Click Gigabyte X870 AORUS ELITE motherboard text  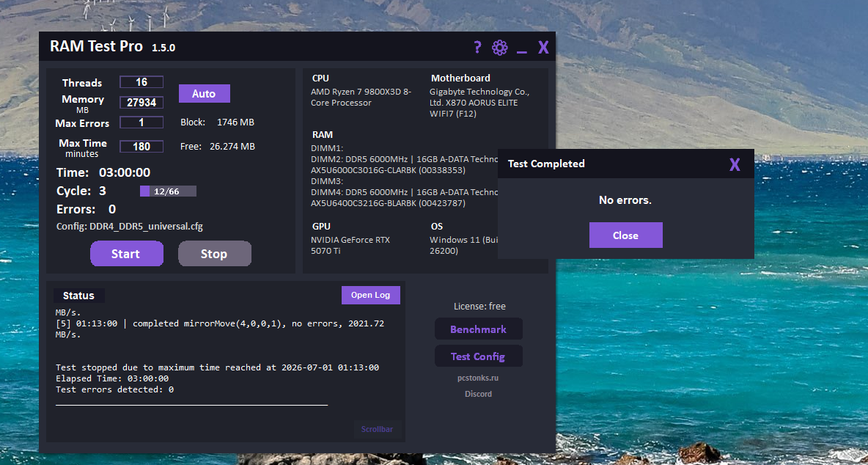[x=479, y=103]
